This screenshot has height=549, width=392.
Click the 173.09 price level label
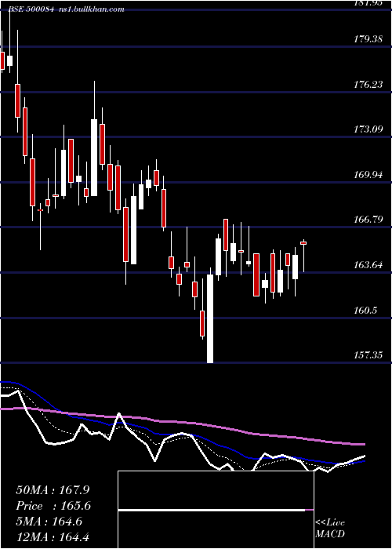click(x=368, y=129)
